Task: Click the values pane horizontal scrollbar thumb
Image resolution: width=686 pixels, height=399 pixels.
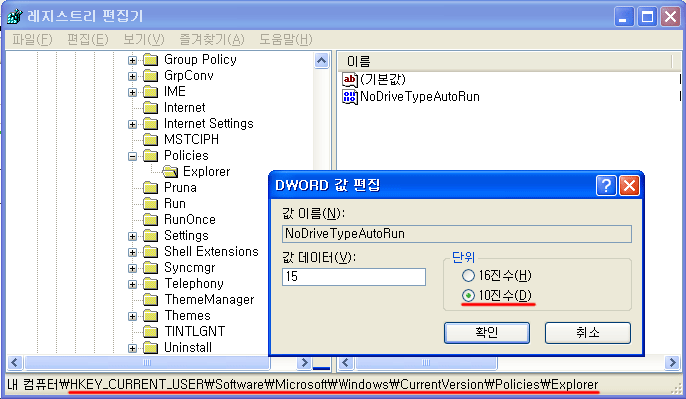Action: 426,363
